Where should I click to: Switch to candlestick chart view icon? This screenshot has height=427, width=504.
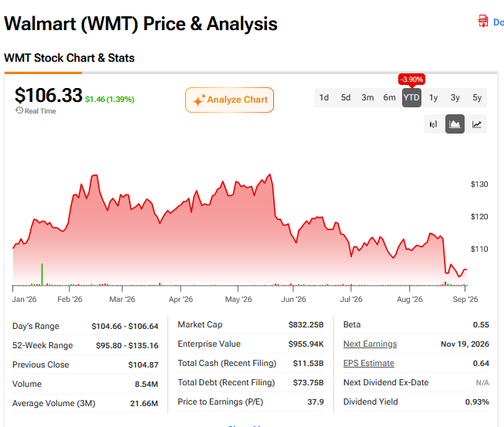point(433,124)
